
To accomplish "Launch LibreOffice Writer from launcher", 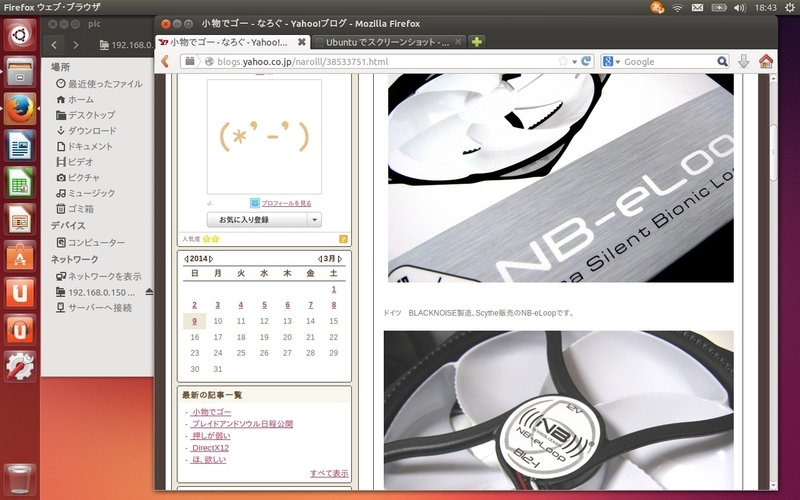I will coord(20,145).
